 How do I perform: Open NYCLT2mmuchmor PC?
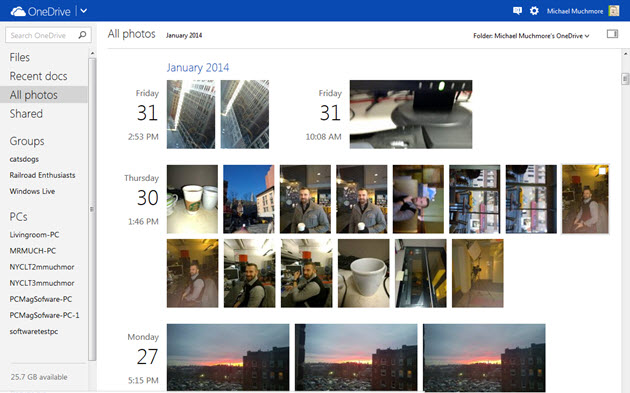coord(42,267)
